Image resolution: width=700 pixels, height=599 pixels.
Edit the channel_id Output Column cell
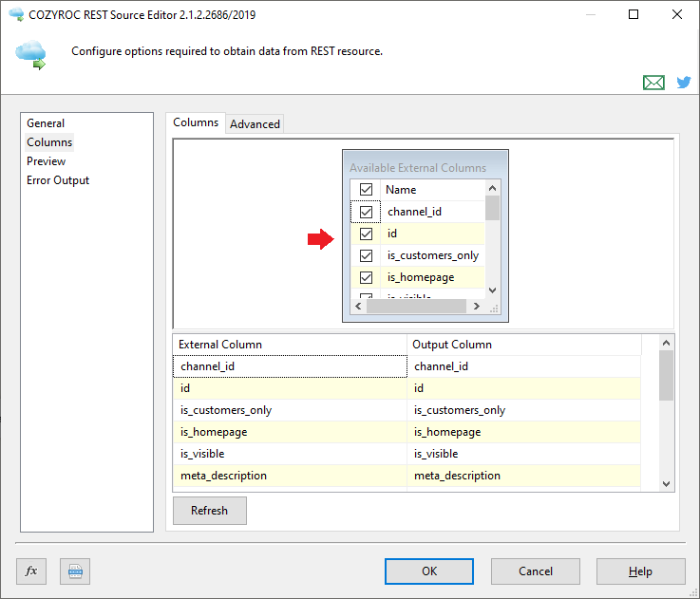(x=523, y=366)
